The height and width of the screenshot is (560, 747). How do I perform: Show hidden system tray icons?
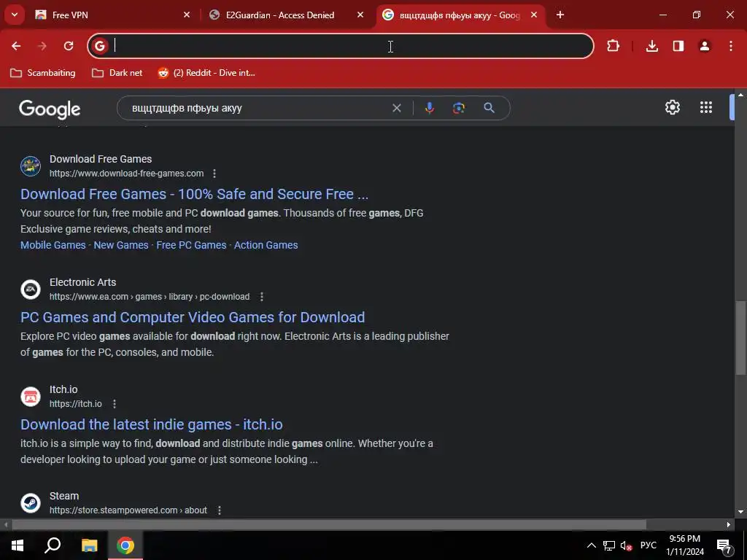click(x=591, y=545)
